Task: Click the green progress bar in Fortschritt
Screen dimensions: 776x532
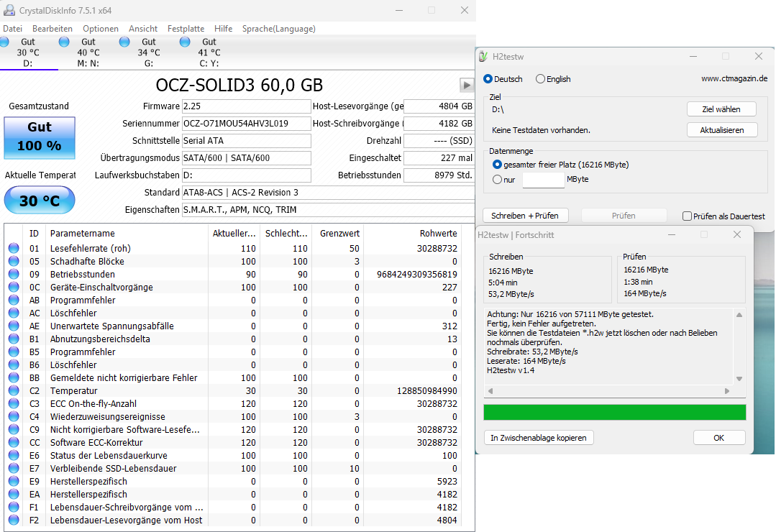Action: (615, 412)
